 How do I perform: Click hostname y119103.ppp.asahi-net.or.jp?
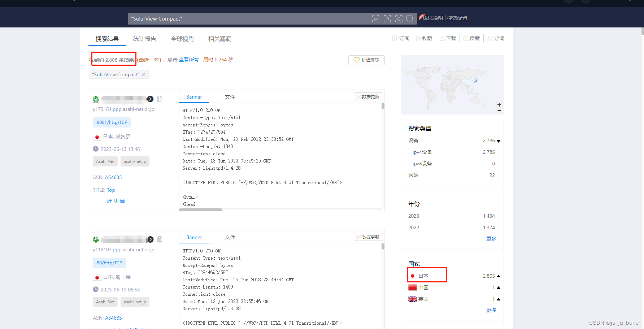coord(123,250)
